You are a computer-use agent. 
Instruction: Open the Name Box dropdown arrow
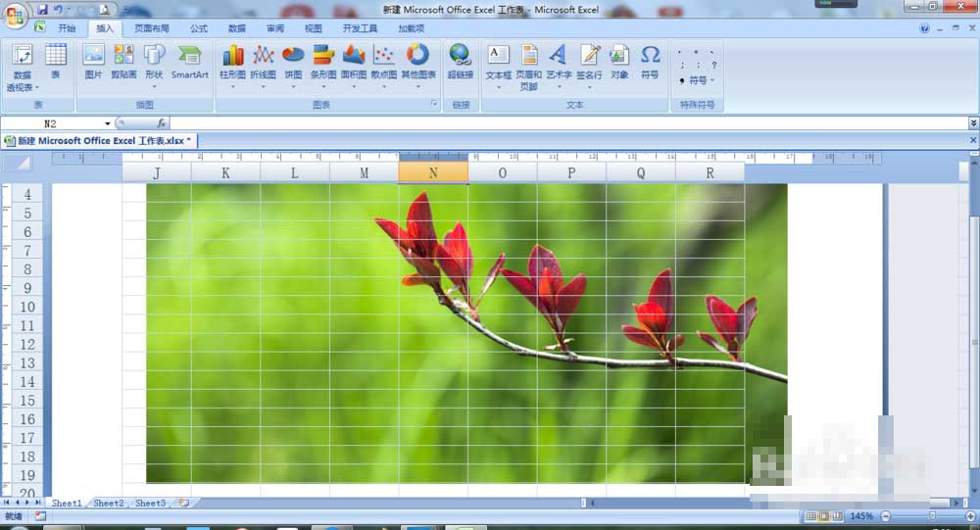click(x=108, y=123)
